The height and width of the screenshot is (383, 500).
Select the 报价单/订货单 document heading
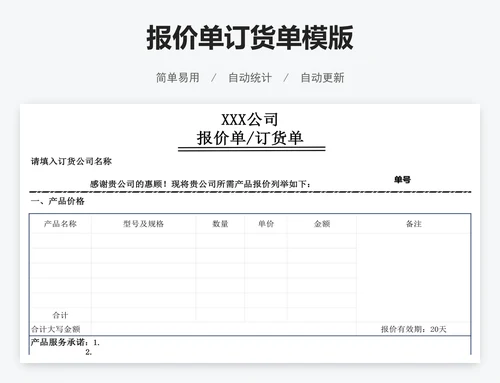pyautogui.click(x=250, y=138)
